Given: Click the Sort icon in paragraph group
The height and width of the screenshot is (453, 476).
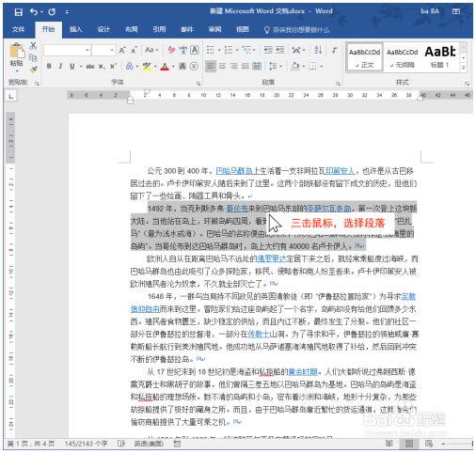Looking at the screenshot, I should pyautogui.click(x=318, y=50).
